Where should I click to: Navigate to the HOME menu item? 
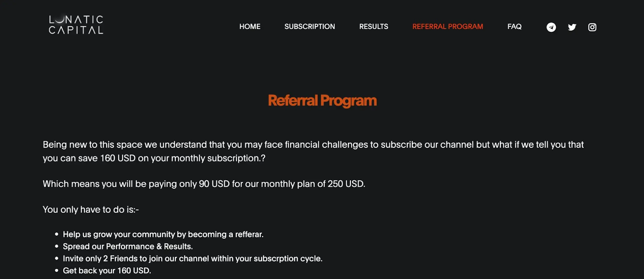click(250, 27)
